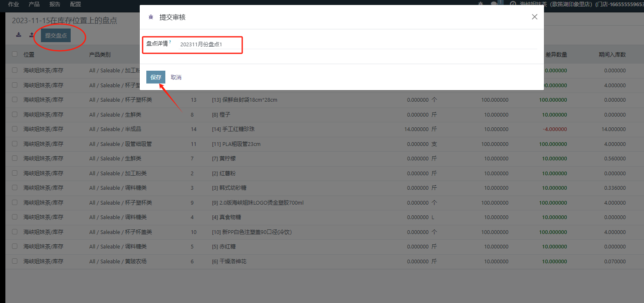
Task: Open the clock activities icon in top bar
Action: click(513, 4)
